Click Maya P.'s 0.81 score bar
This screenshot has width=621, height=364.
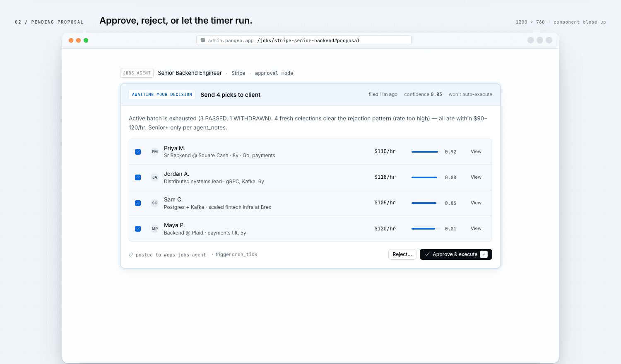pyautogui.click(x=426, y=229)
